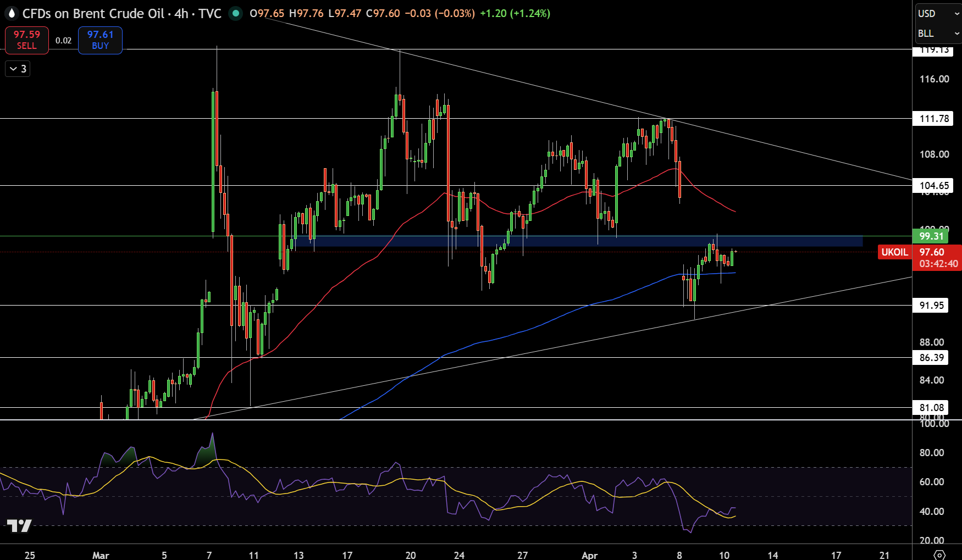Click the Apr date on time axis

(x=589, y=555)
